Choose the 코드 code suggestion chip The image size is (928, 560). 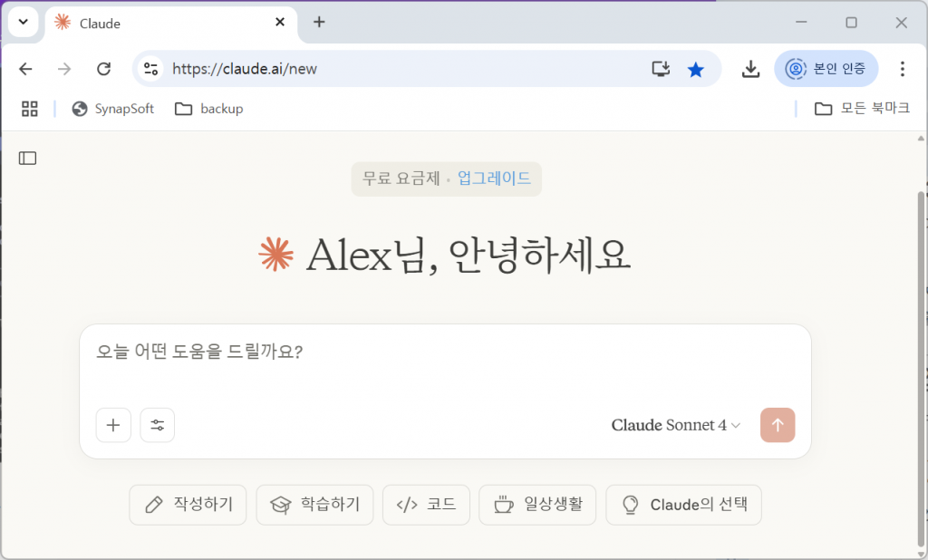pyautogui.click(x=426, y=505)
